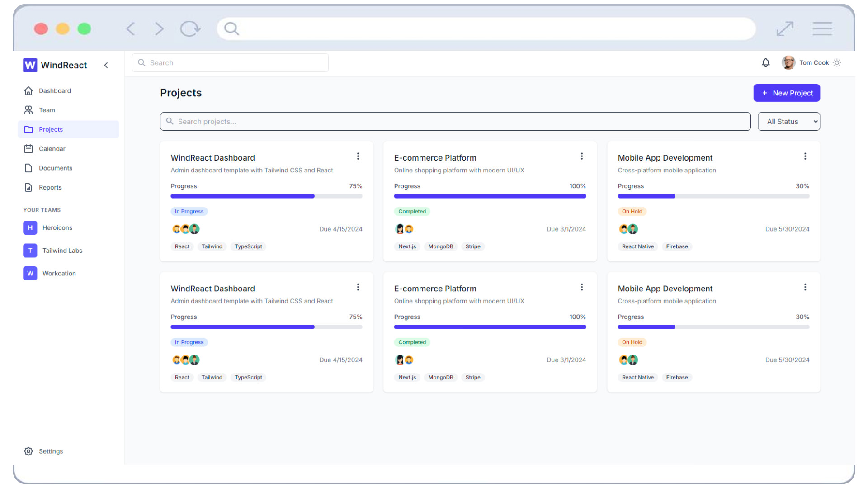The width and height of the screenshot is (868, 488).
Task: Open Documents from sidebar
Action: [x=68, y=168]
